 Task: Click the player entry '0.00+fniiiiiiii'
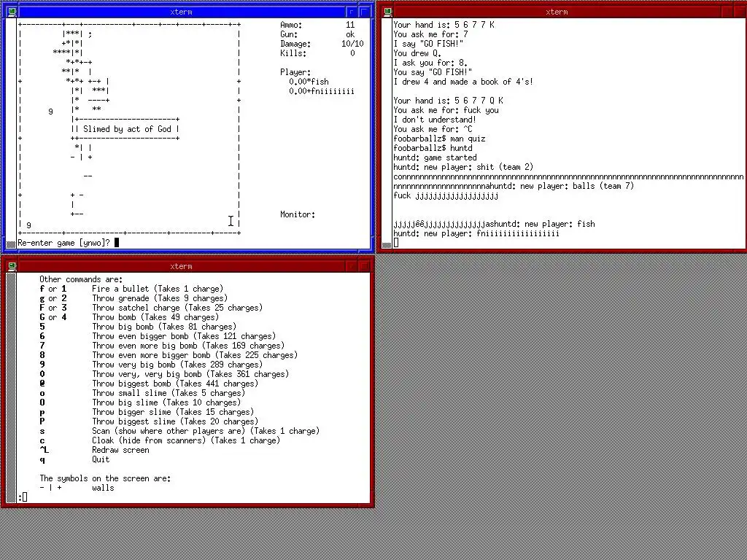point(322,91)
